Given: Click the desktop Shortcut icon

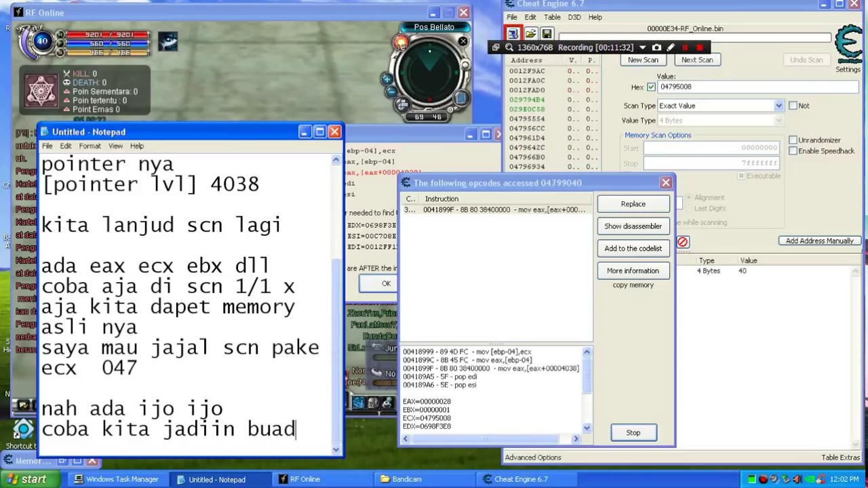Looking at the screenshot, I should tap(23, 430).
